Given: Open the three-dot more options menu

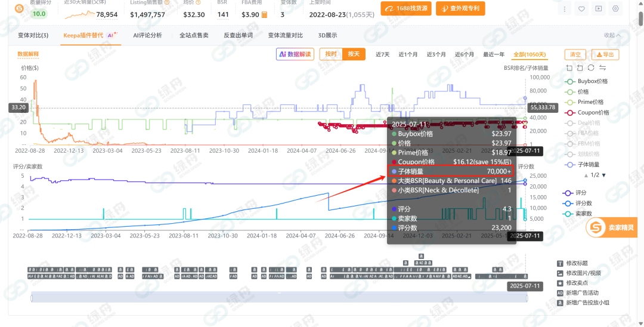Looking at the screenshot, I should (x=565, y=8).
